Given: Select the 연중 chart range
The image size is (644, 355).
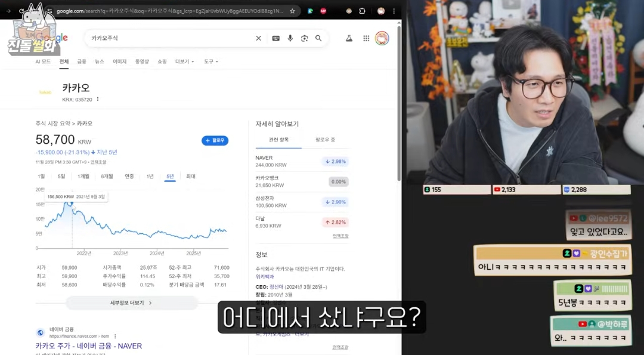Looking at the screenshot, I should (x=129, y=176).
